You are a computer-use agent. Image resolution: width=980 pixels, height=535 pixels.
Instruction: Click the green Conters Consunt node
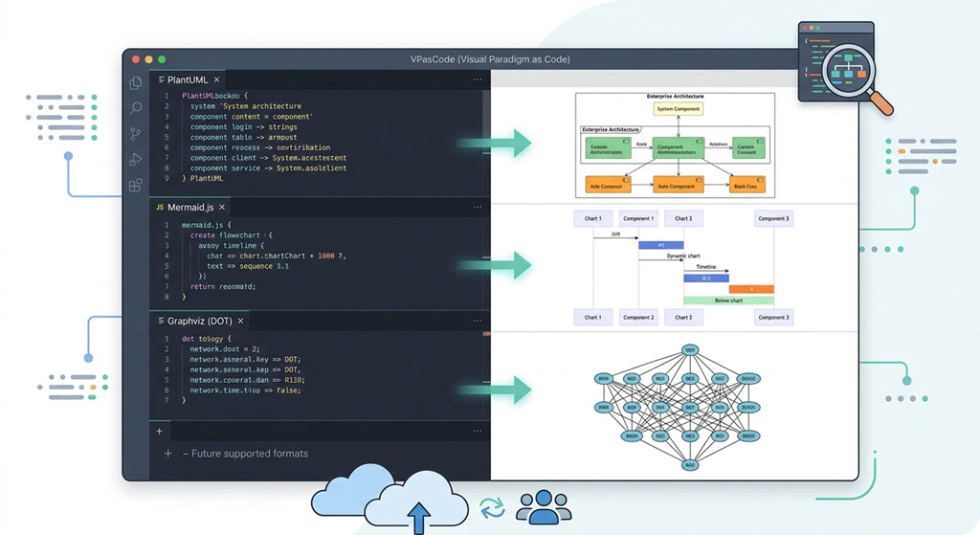point(748,148)
